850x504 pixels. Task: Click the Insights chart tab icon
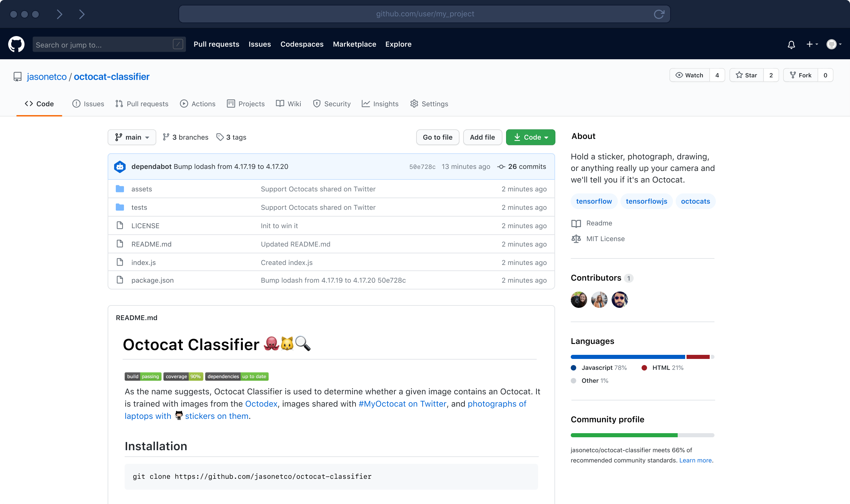tap(366, 103)
